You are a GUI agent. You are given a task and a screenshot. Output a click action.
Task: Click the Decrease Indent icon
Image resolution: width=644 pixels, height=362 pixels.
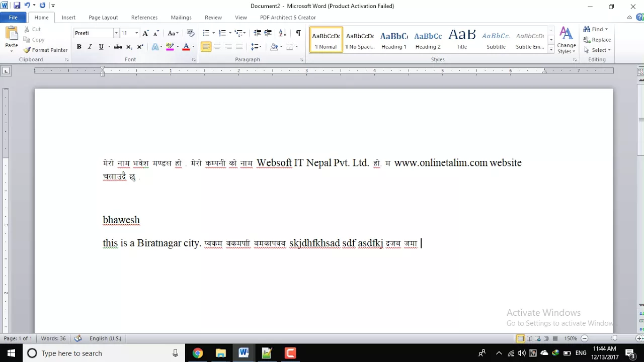coord(257,33)
